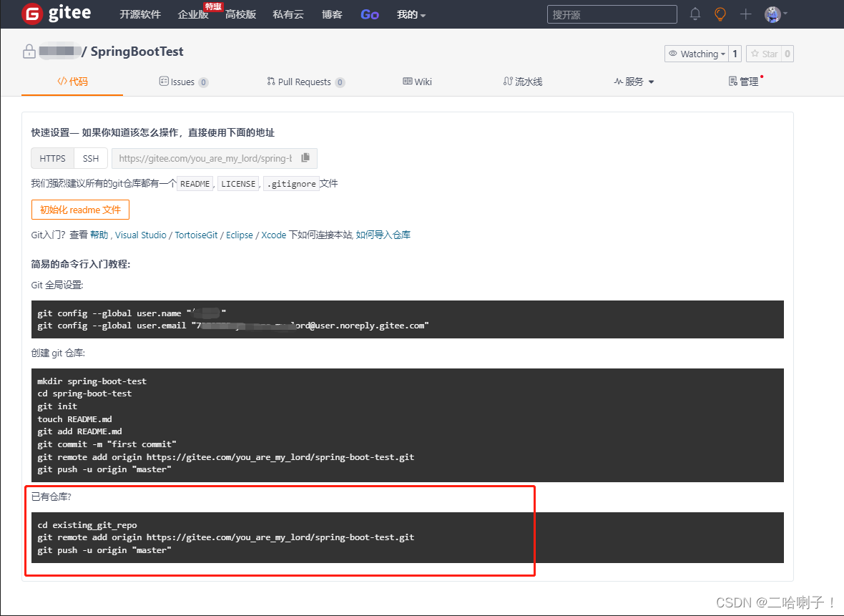Open 私有云 in the top navigation
The height and width of the screenshot is (616, 844).
pos(288,14)
